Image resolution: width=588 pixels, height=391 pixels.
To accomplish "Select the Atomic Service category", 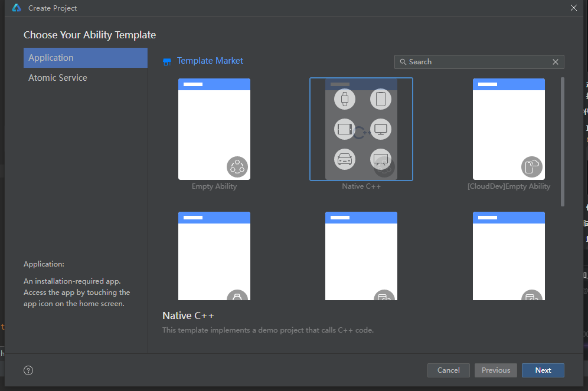I will tap(86, 77).
